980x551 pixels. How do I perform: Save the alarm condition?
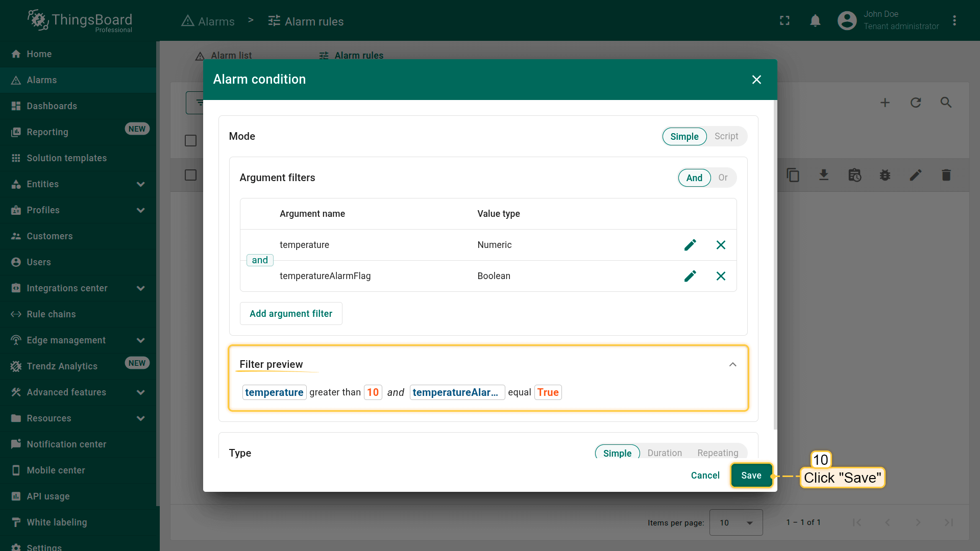751,475
